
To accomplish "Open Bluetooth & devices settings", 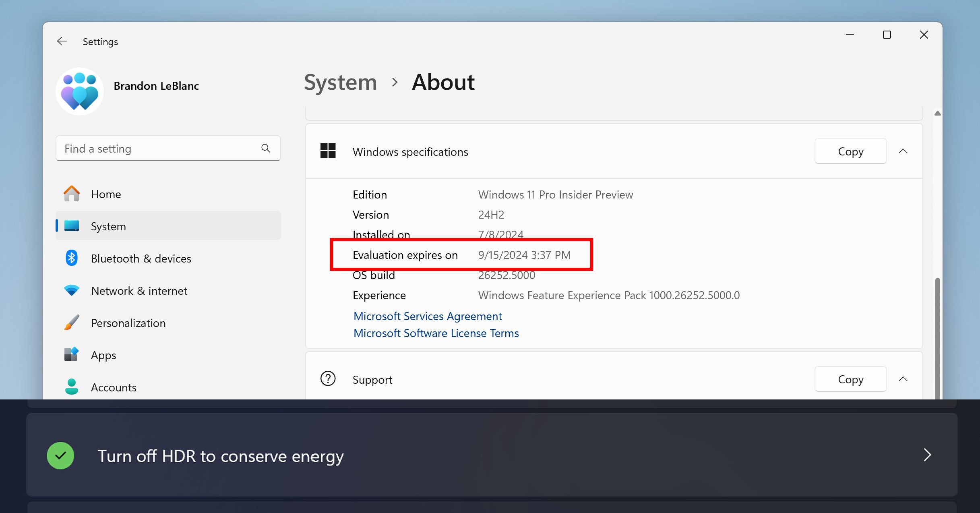I will (x=168, y=258).
